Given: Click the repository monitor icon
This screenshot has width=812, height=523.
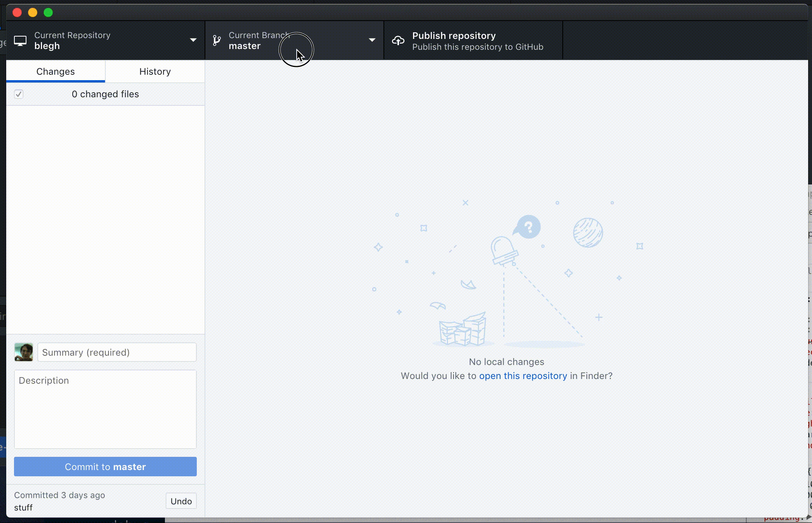Looking at the screenshot, I should tap(20, 40).
